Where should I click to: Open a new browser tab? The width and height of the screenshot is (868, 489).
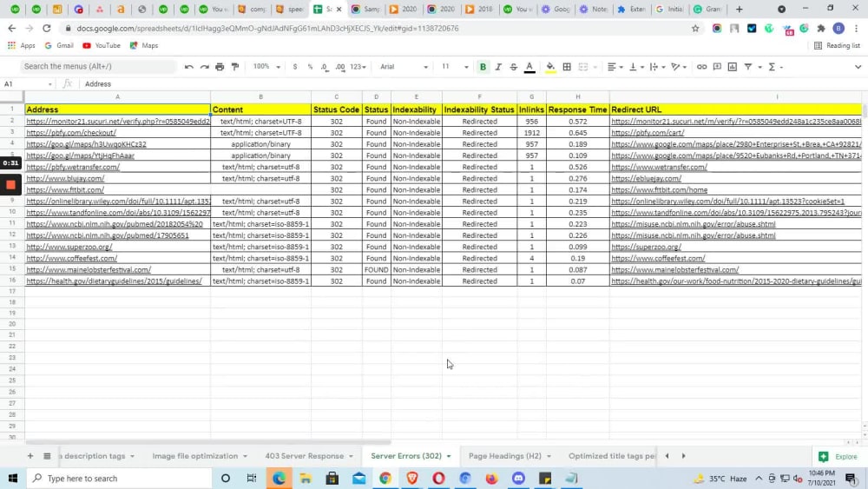tap(739, 9)
